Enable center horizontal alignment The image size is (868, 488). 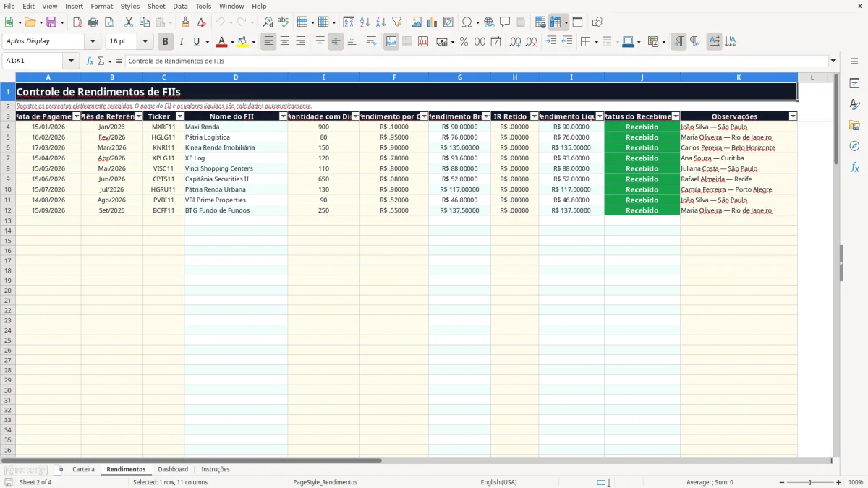[x=284, y=42]
